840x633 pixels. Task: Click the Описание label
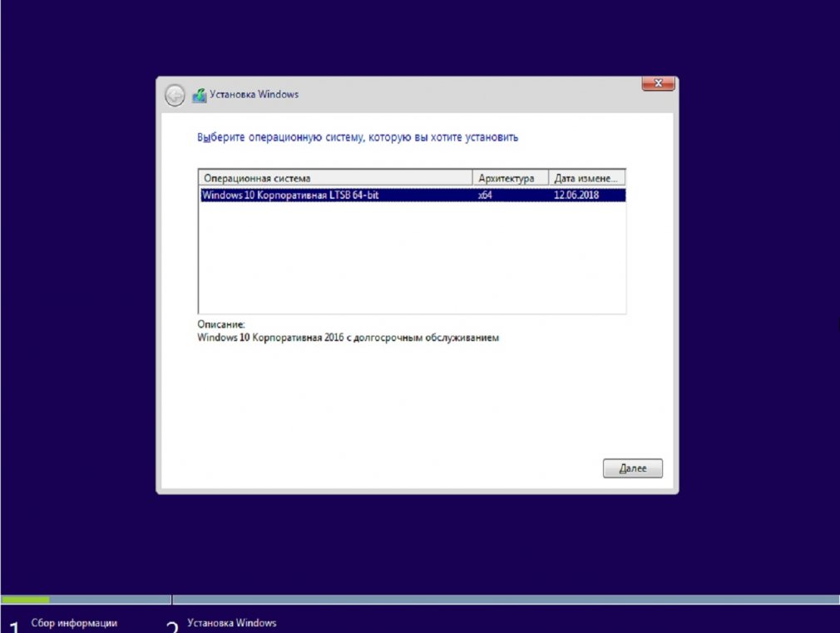[220, 324]
